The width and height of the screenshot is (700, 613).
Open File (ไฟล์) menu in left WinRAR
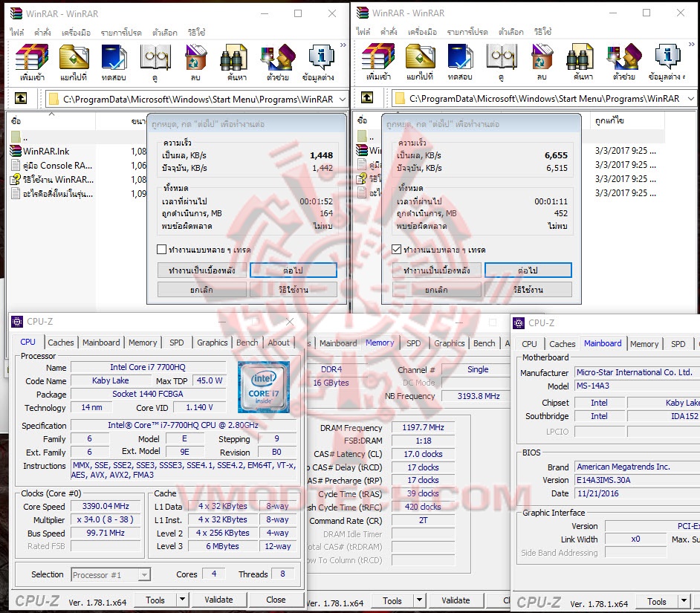click(17, 33)
